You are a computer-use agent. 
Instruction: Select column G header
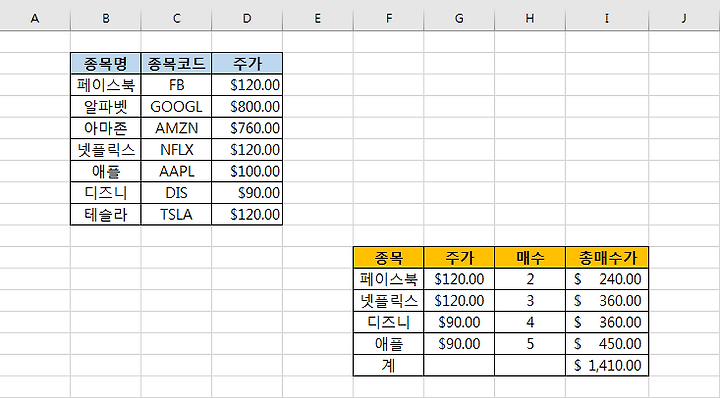[459, 18]
